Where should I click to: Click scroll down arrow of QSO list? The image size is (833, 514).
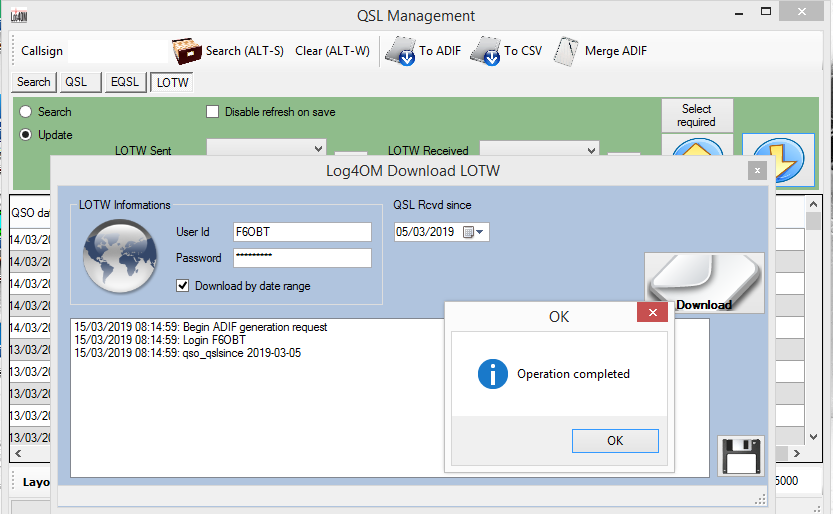point(813,437)
